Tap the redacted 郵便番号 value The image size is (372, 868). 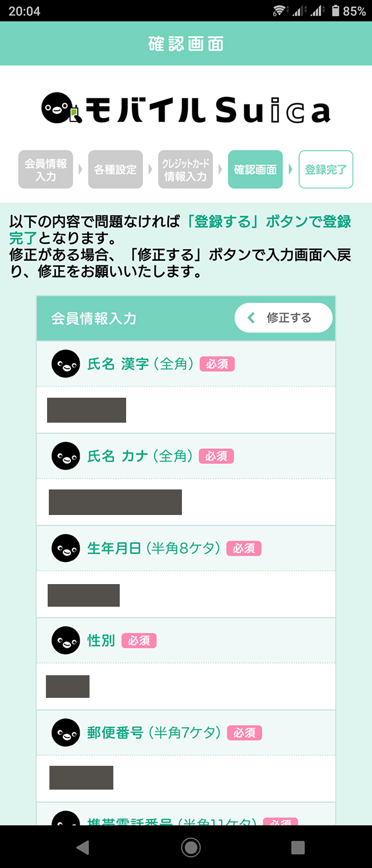[x=81, y=778]
